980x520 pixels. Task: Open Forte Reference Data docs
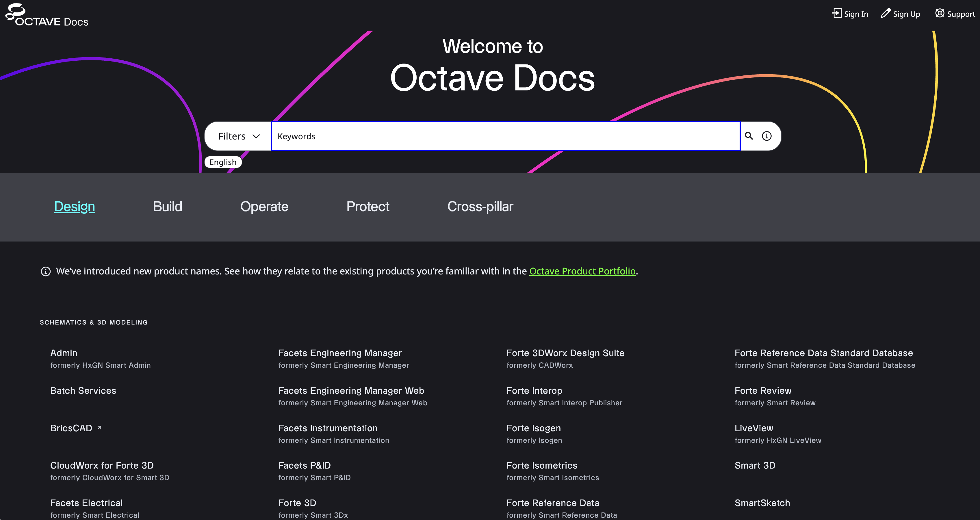coord(553,503)
